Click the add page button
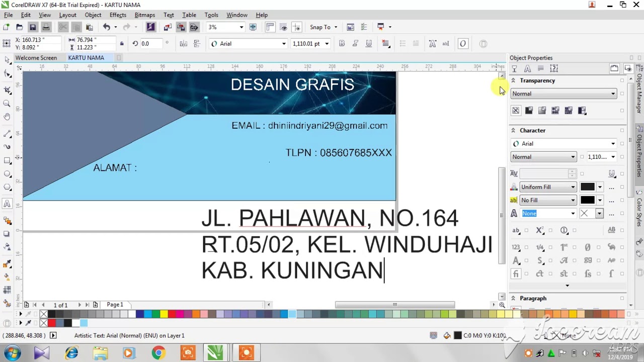The image size is (644, 362). pyautogui.click(x=26, y=305)
